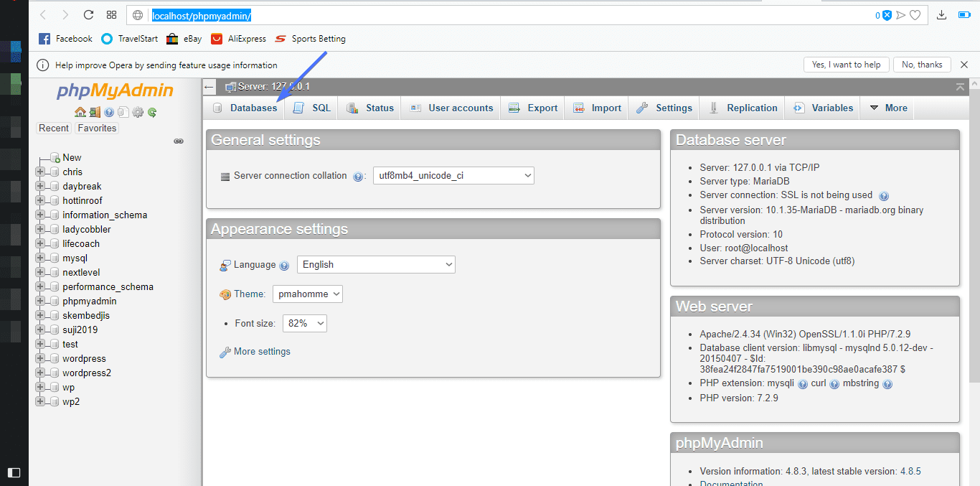Image resolution: width=980 pixels, height=486 pixels.
Task: Collapse navigation panel with left arrow
Action: 209,87
